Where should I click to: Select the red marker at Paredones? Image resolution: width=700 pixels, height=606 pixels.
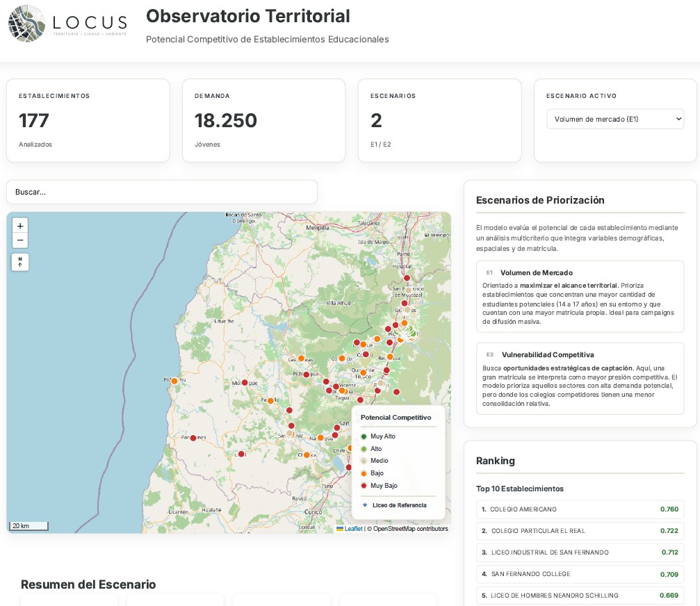click(x=193, y=439)
